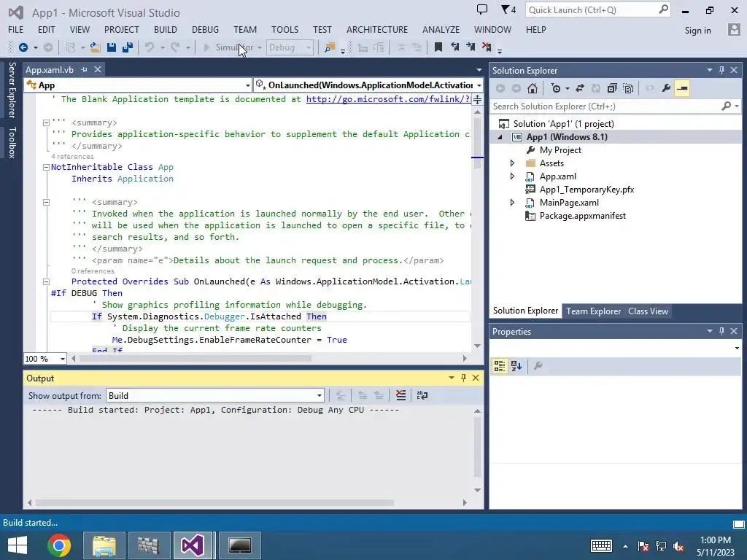Click the Simulator start debugging button

pos(230,47)
